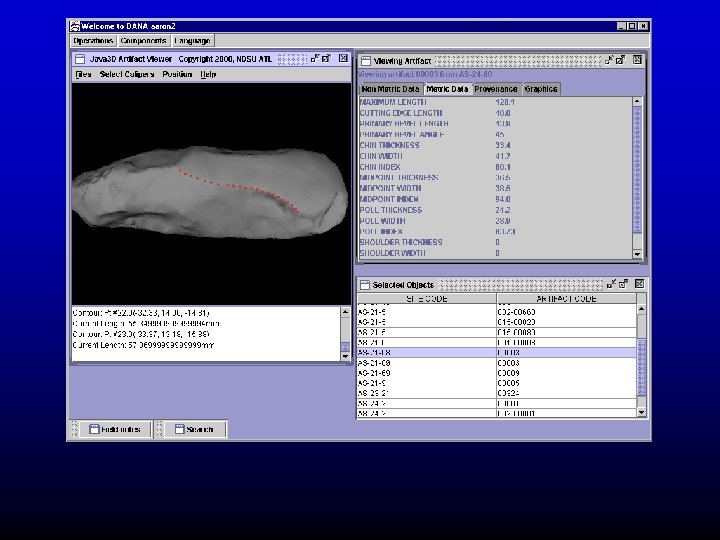Viewport: 720px width, 540px height.
Task: Open the Components menu
Action: (143, 41)
